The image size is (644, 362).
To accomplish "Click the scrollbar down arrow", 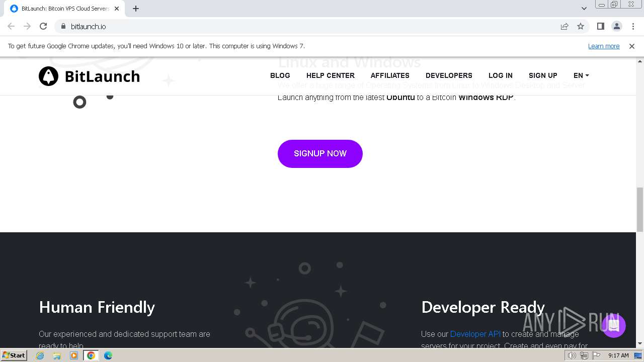I will pos(640,344).
